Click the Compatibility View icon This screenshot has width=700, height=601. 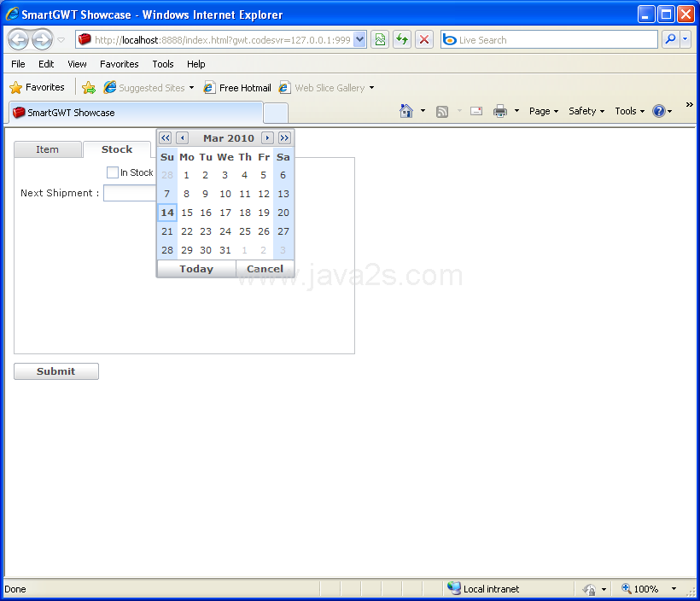pyautogui.click(x=380, y=40)
